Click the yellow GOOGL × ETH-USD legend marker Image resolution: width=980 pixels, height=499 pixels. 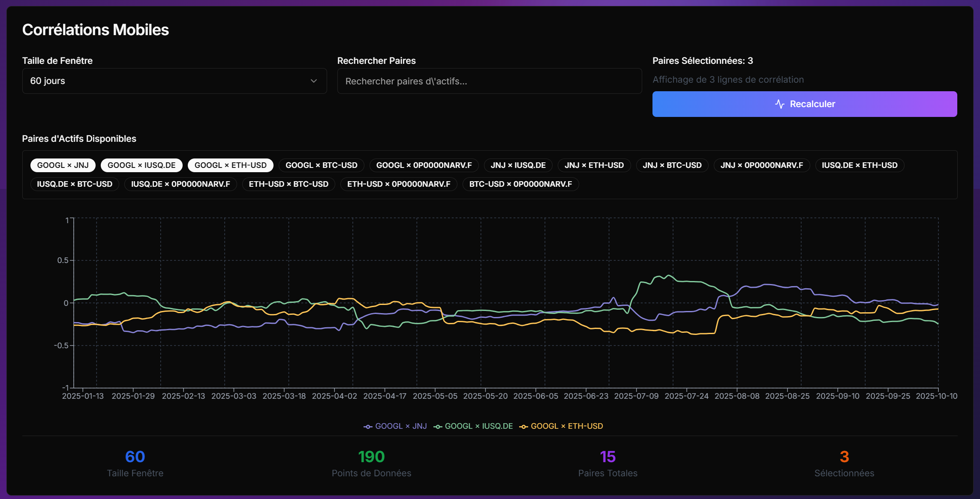click(523, 427)
